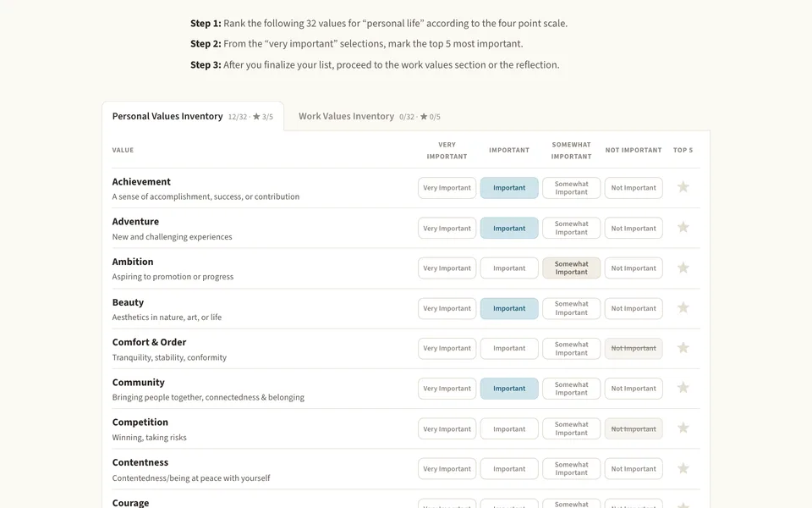The image size is (812, 508).
Task: Star Contentness as a top value
Action: point(683,468)
